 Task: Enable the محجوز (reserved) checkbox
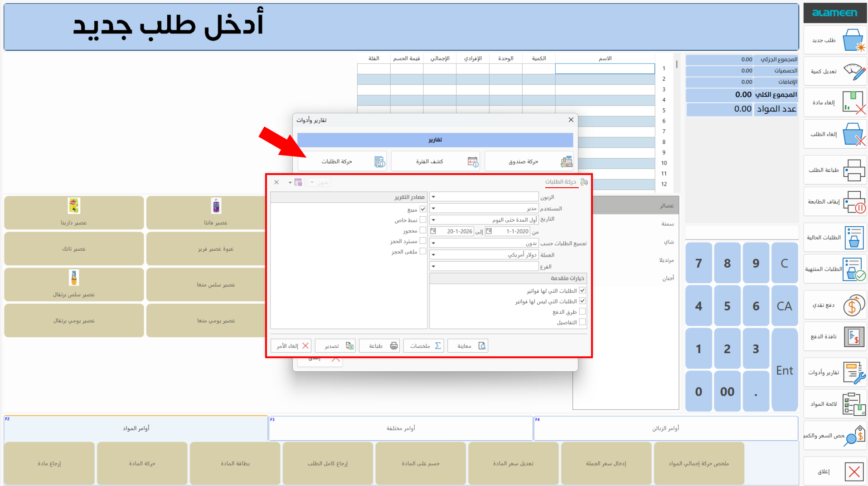click(x=422, y=230)
